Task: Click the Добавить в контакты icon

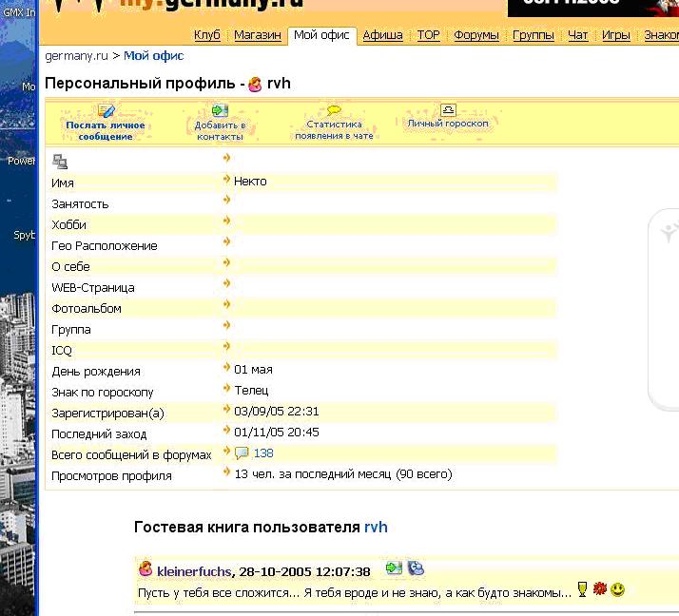Action: click(x=220, y=110)
